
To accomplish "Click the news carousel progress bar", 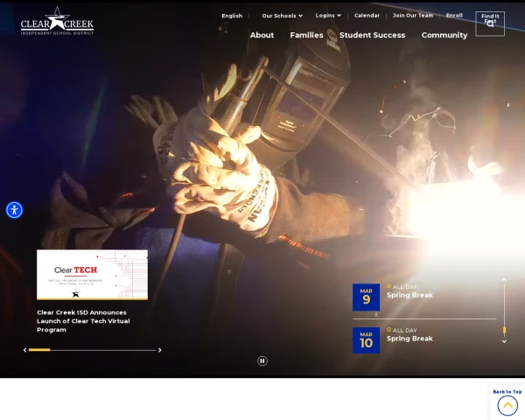I will (x=92, y=350).
